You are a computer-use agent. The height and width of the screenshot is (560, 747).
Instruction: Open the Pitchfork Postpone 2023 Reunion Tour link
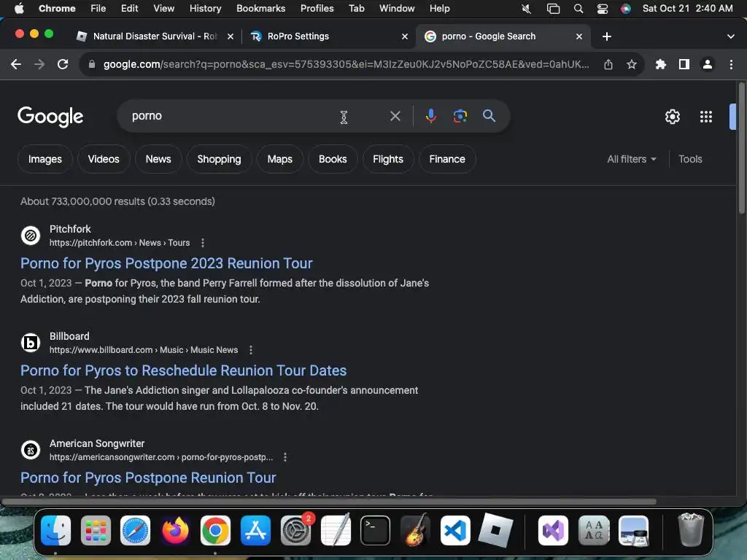[166, 263]
